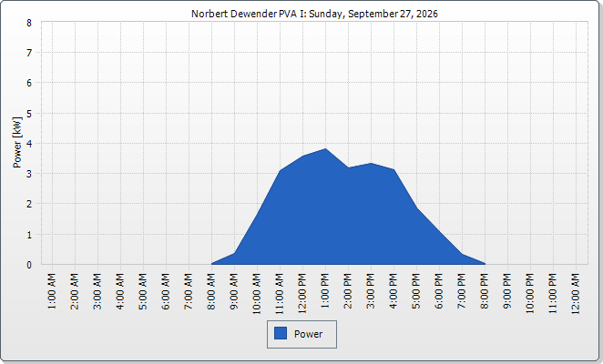Image resolution: width=603 pixels, height=364 pixels.
Task: Click the 6 value on the power axis
Action: (x=29, y=83)
